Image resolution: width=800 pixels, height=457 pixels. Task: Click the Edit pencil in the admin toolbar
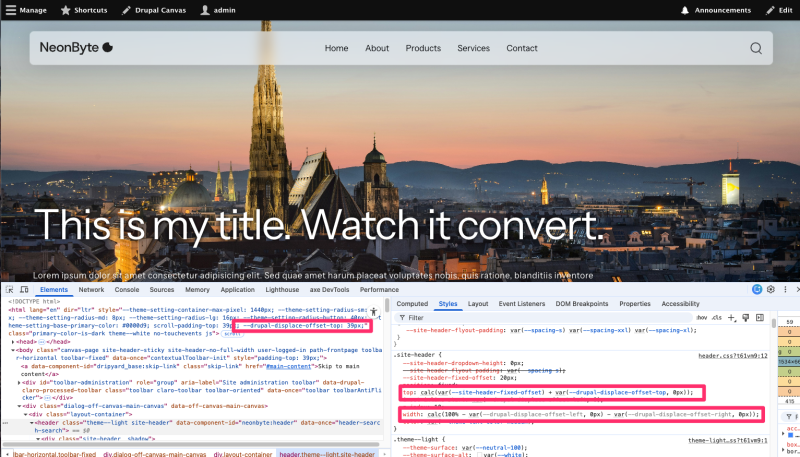pos(779,10)
